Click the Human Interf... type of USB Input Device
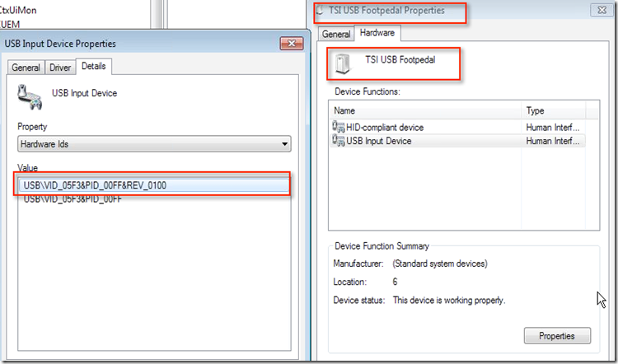This screenshot has height=364, width=618. [x=553, y=141]
